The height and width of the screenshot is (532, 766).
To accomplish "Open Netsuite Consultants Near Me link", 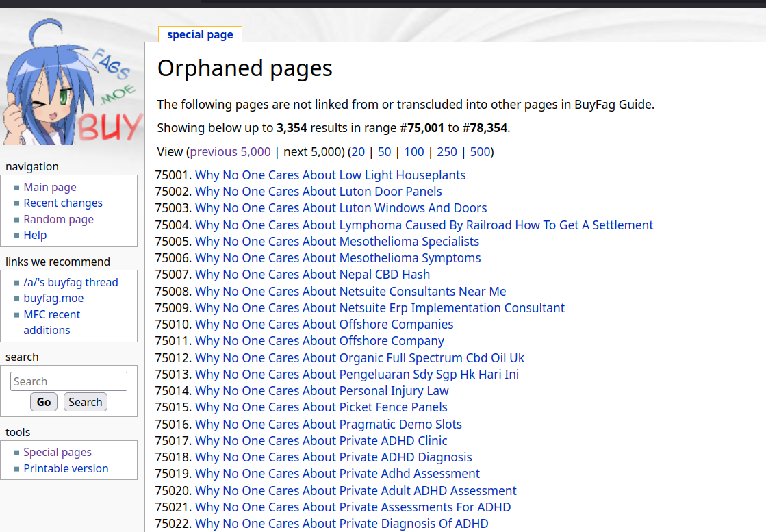I will [350, 292].
